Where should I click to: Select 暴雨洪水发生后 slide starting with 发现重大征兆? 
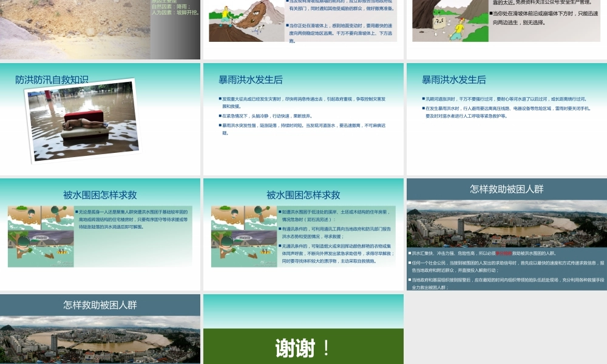click(303, 119)
